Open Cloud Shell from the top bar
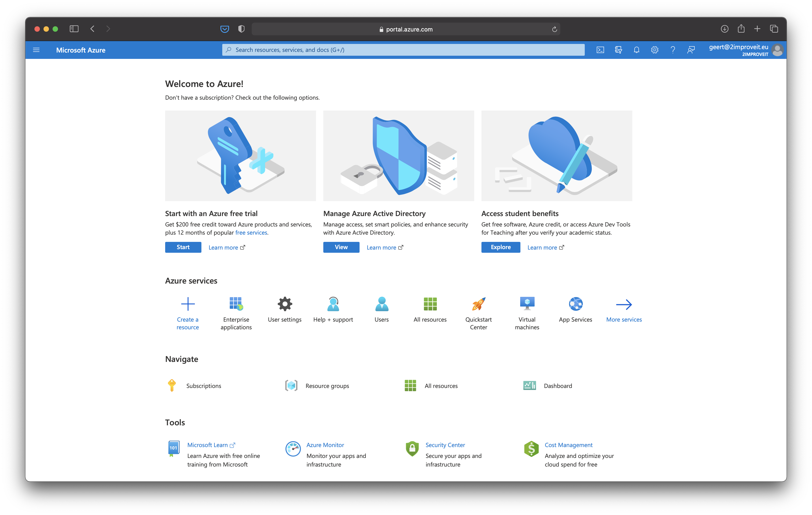This screenshot has height=515, width=812. tap(600, 50)
